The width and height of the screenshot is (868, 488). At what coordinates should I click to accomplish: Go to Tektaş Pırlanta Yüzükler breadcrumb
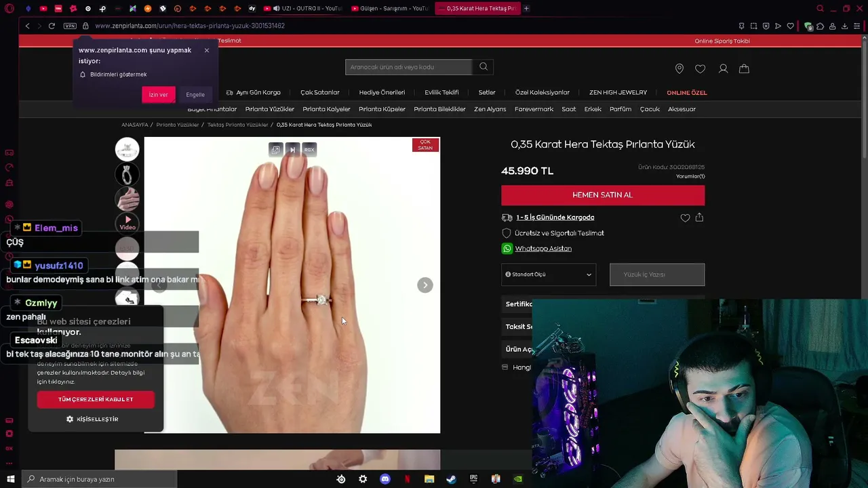[237, 125]
